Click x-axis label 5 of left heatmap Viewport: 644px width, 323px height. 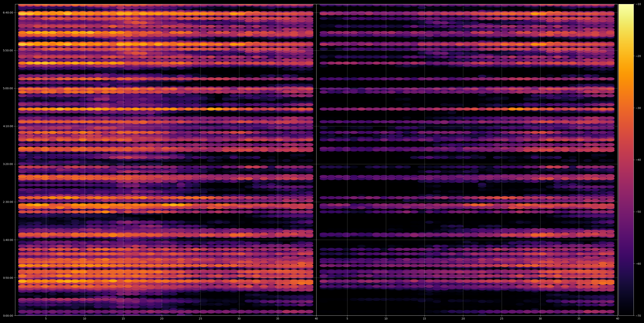(46, 319)
